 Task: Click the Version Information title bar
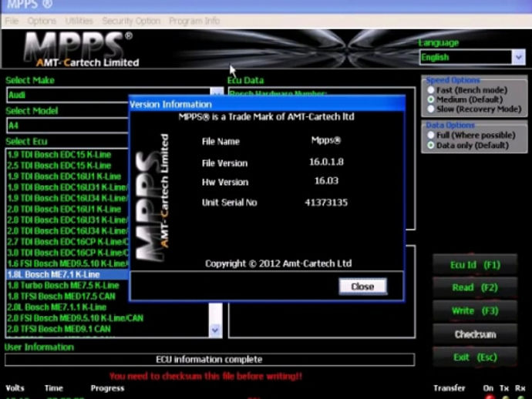(x=267, y=104)
